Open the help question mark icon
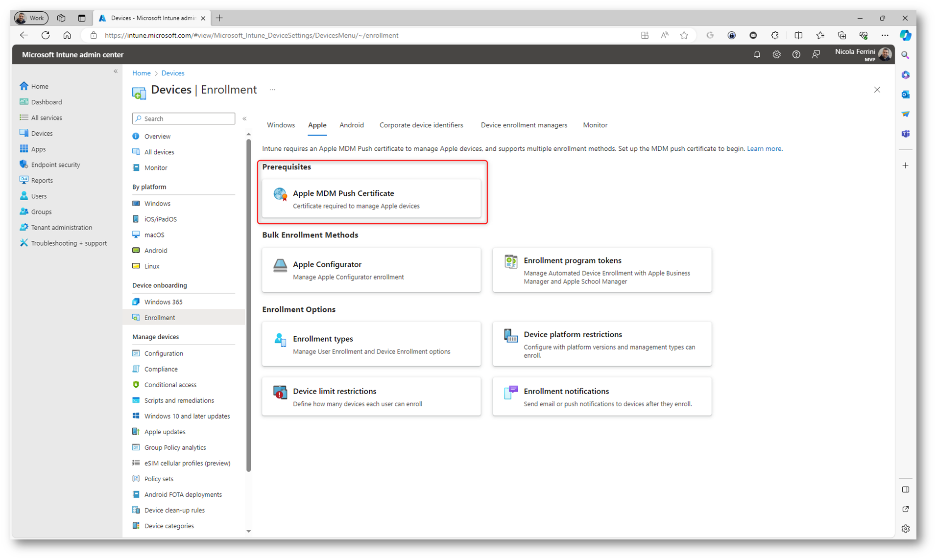 [796, 54]
